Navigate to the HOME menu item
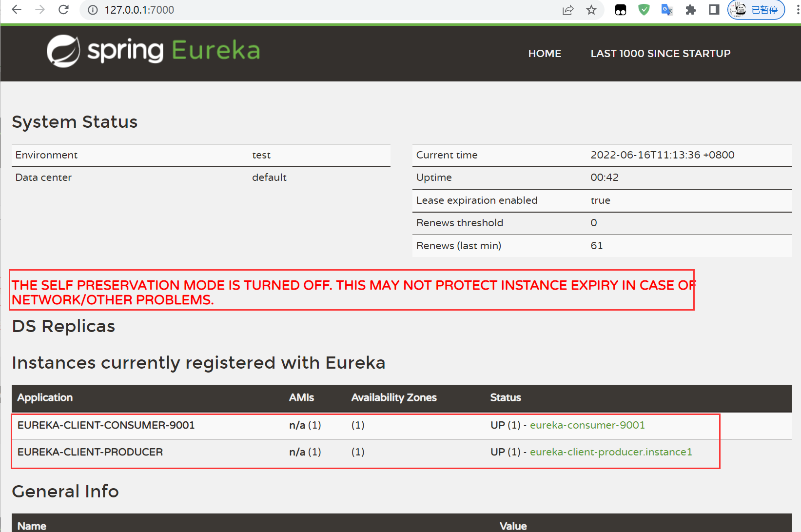The image size is (801, 532). coord(545,54)
